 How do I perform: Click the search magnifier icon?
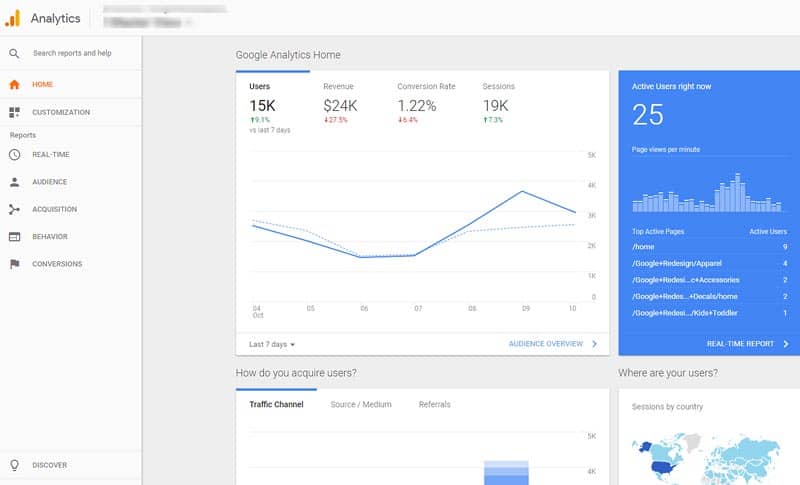14,53
